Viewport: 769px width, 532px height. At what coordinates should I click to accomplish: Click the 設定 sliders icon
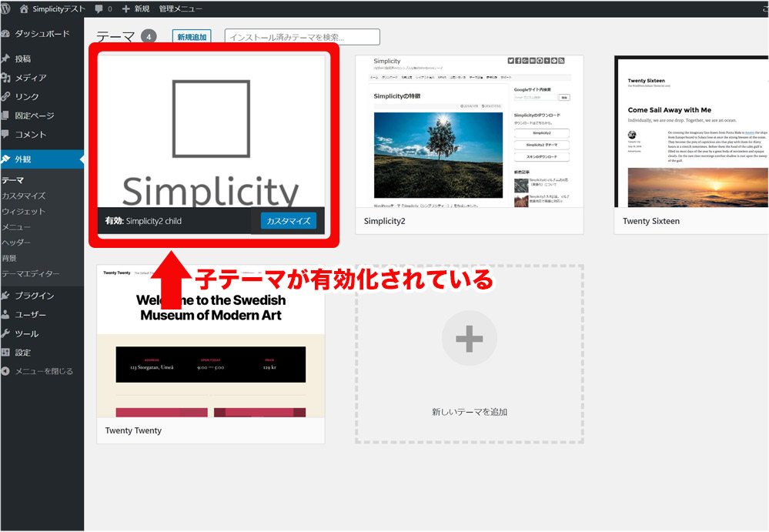pos(5,353)
